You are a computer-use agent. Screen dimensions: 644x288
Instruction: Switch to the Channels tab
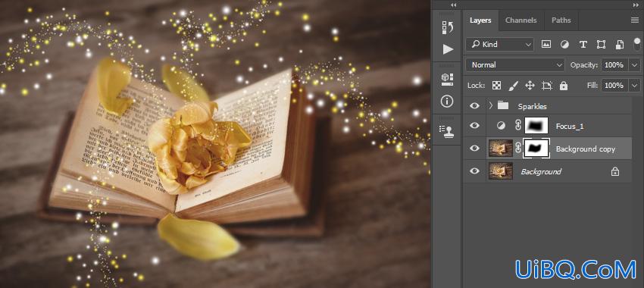click(521, 20)
